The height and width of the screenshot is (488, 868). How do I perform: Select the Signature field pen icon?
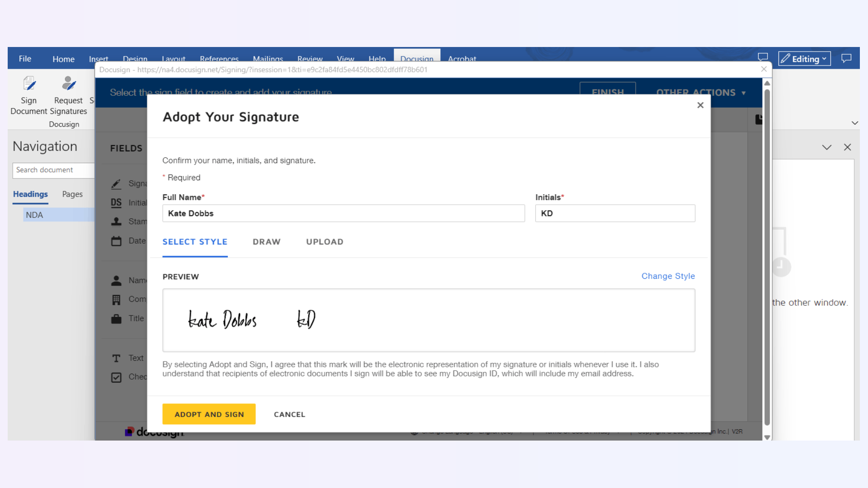[x=116, y=184]
